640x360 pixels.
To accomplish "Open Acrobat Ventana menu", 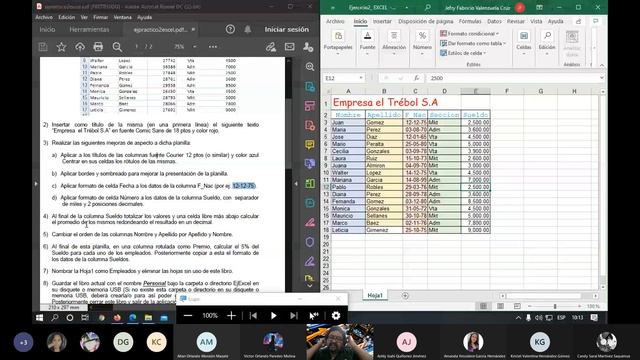I will point(122,17).
